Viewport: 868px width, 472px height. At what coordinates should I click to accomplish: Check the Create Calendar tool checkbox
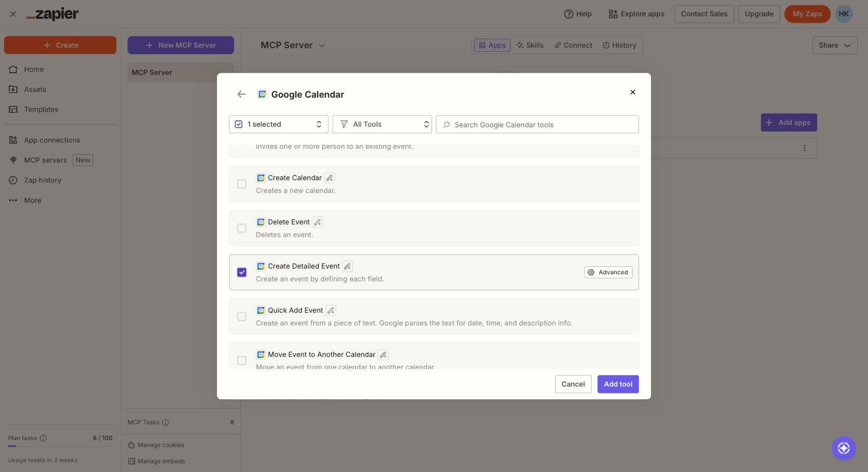pos(241,184)
